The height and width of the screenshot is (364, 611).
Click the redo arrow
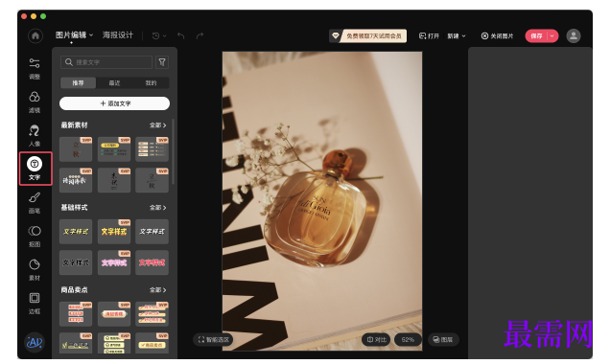pyautogui.click(x=200, y=35)
